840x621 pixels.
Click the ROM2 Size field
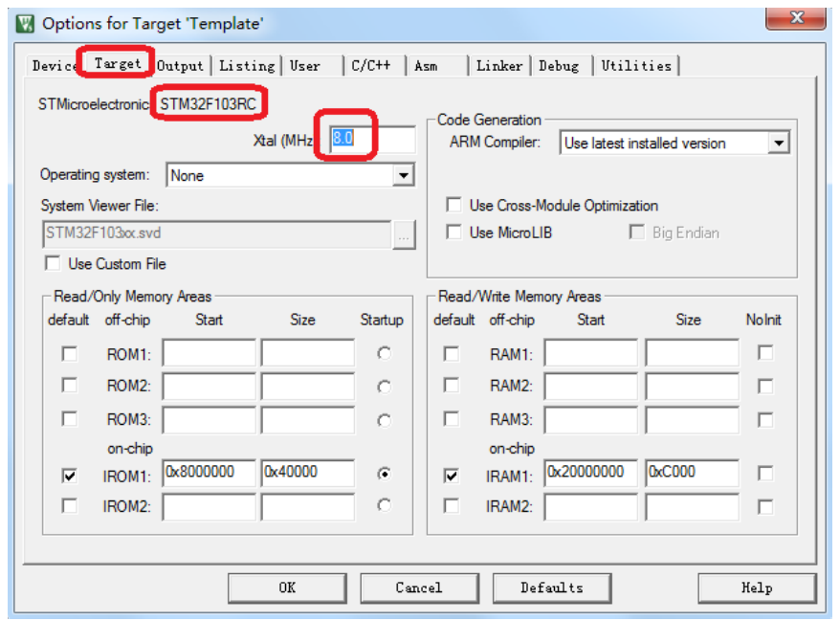pos(308,386)
